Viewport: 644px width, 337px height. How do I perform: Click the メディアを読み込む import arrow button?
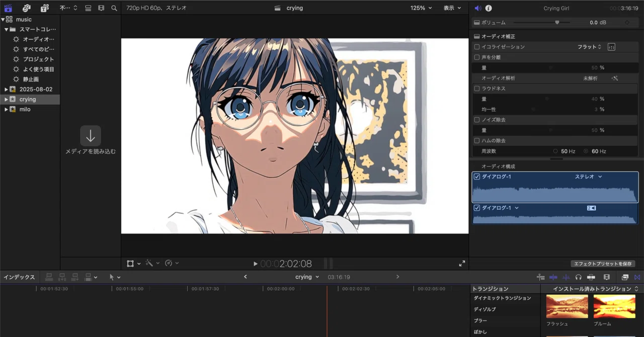tap(91, 136)
